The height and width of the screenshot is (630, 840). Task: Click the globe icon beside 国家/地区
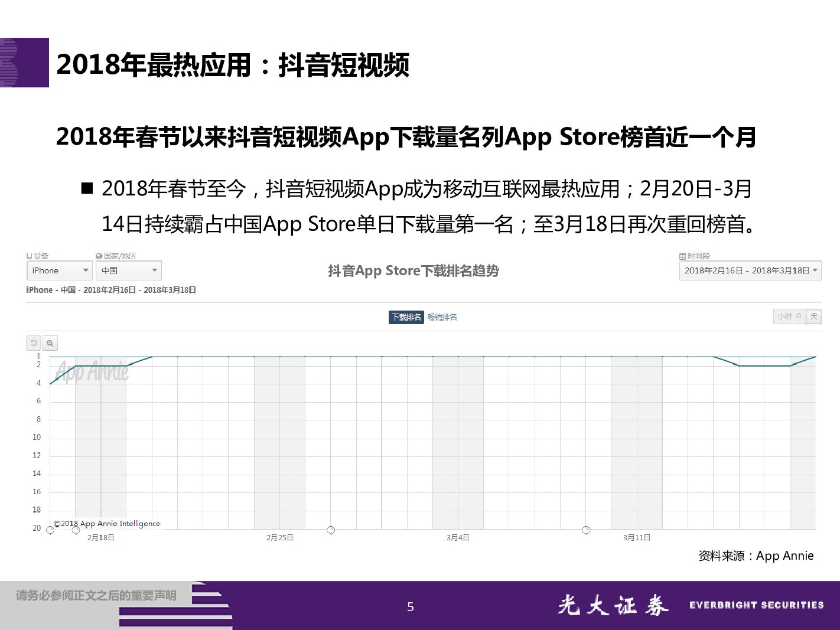point(99,256)
